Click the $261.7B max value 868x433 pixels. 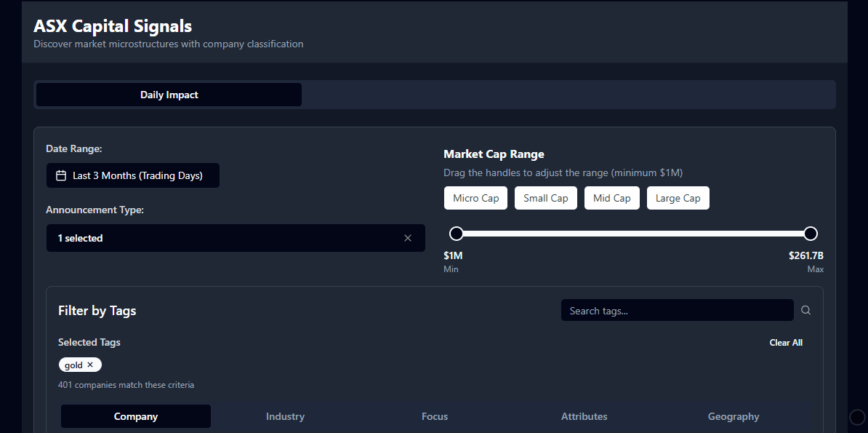coord(806,255)
